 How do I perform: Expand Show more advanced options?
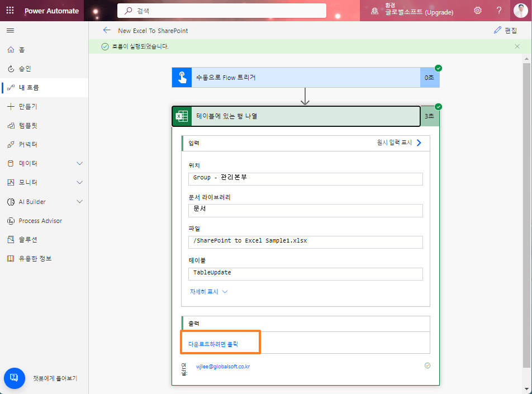(208, 292)
